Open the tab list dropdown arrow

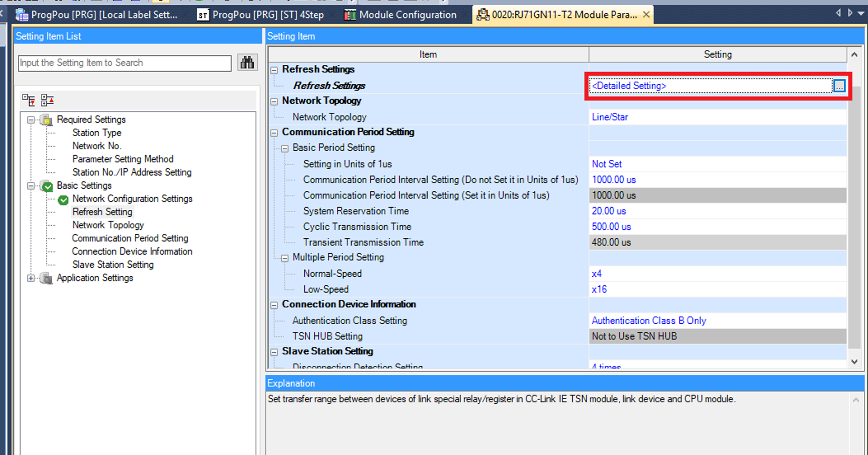click(861, 13)
